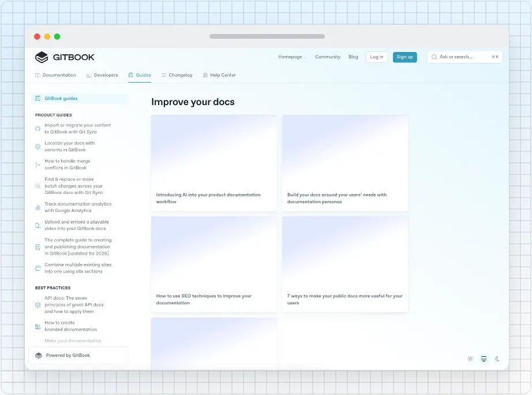Switch to light theme sun icon
532x395 pixels.
pos(470,359)
